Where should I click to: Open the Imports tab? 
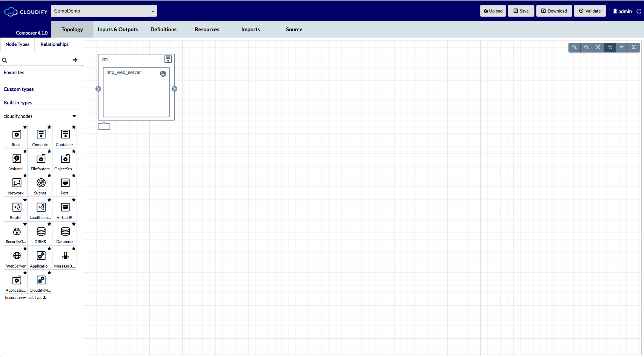point(250,29)
